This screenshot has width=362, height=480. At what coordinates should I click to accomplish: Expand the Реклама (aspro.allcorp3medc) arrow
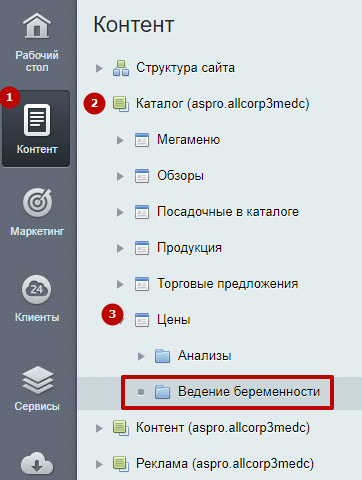pos(99,464)
